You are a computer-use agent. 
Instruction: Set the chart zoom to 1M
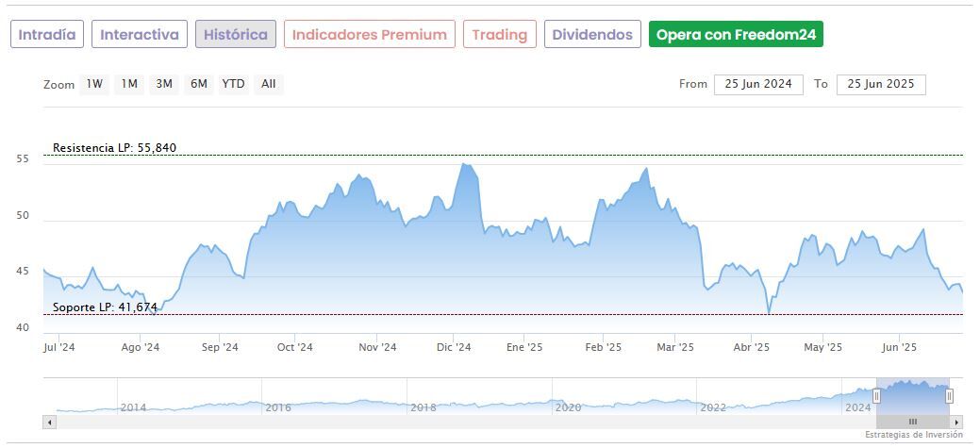129,84
